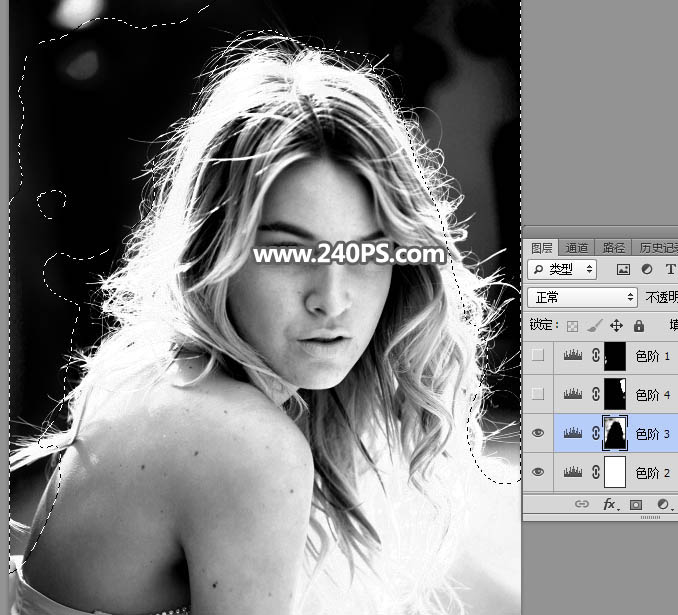
Task: Switch to the 通道 tab
Action: click(576, 248)
